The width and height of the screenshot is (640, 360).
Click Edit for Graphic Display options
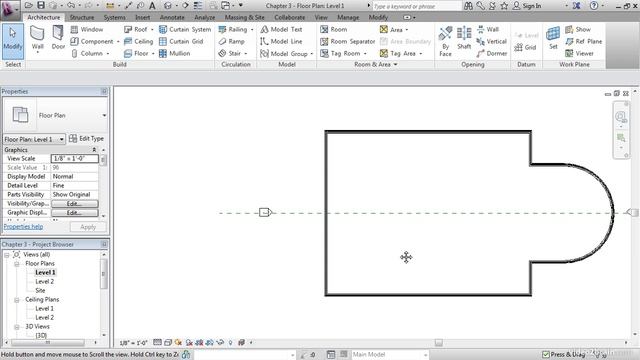[x=75, y=213]
